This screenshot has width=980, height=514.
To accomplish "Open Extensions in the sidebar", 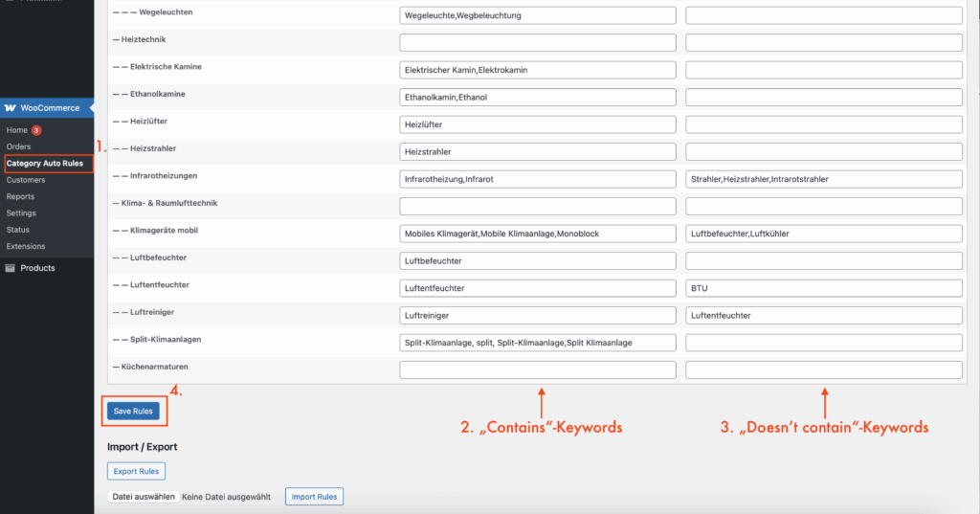I will (26, 246).
